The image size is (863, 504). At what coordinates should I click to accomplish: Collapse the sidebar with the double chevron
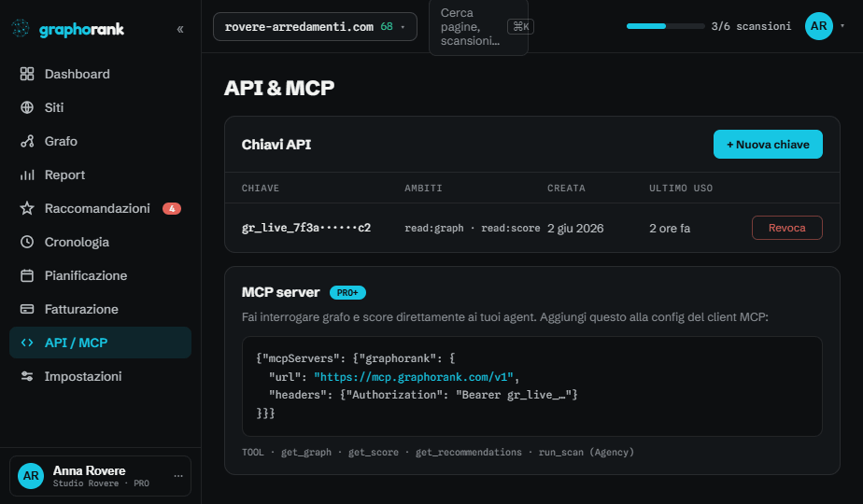180,29
